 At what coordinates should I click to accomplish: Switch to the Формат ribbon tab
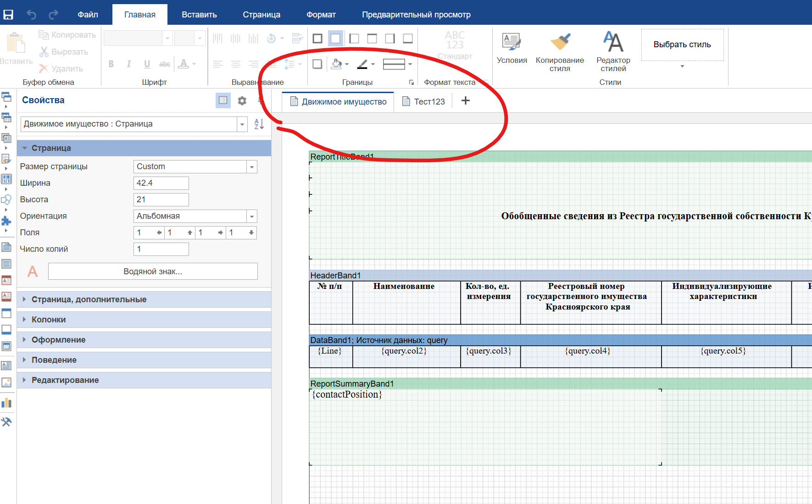tap(321, 15)
